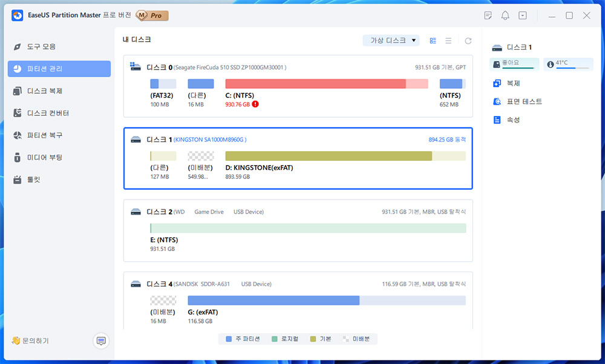Open the title bar dropdown menu icon
Viewport: 605px width, 364px height.
pos(523,16)
